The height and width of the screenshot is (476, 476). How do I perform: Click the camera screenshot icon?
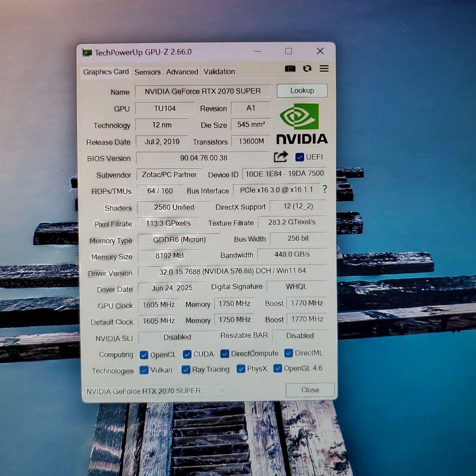coord(290,69)
